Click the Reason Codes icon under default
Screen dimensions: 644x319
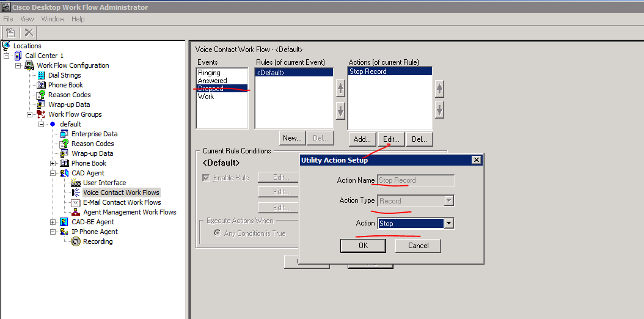64,144
